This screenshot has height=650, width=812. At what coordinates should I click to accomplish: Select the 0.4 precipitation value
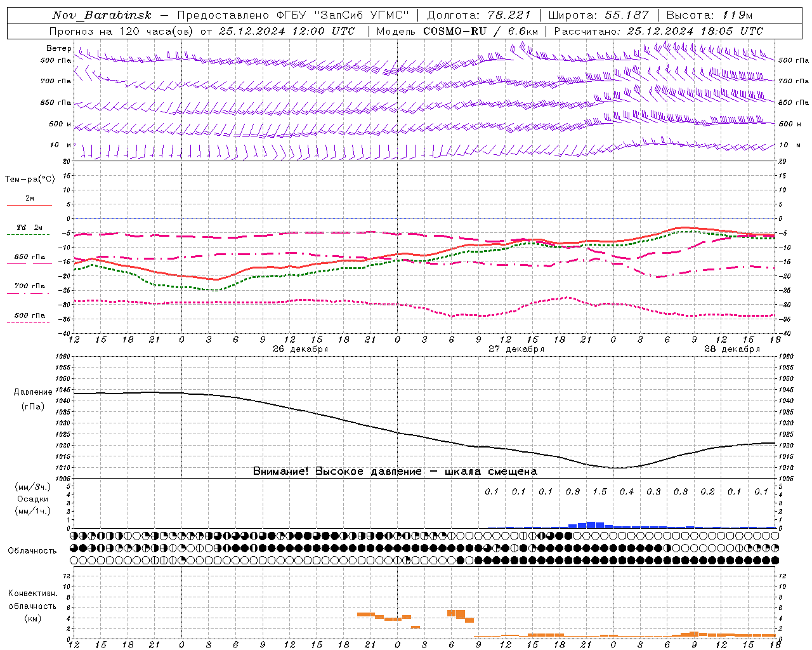[x=627, y=491]
